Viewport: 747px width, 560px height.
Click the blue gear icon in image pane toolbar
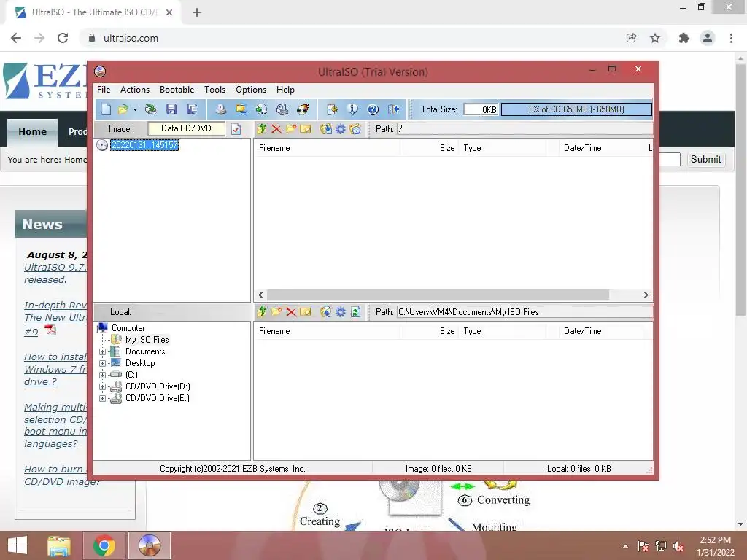tap(341, 129)
